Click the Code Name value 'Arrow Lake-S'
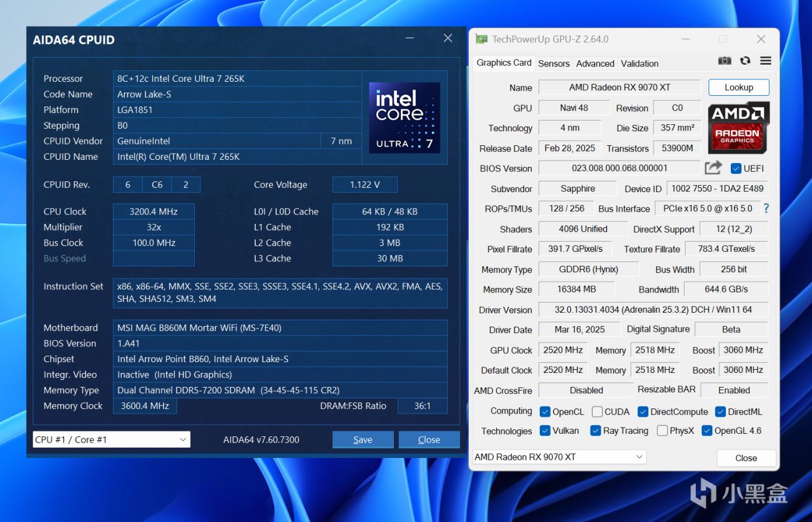This screenshot has height=522, width=812. pyautogui.click(x=237, y=94)
